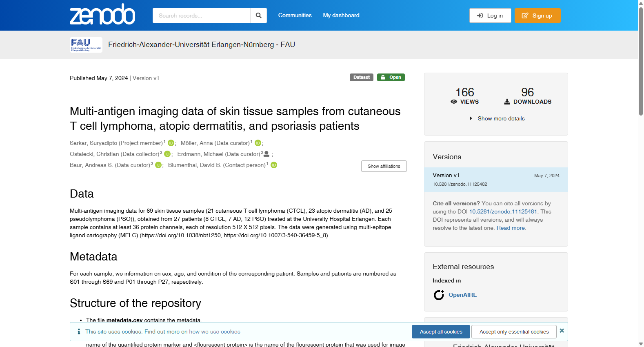Open Friedrich-Alexander-Universität Erlangen-Nürnberg community link

202,44
